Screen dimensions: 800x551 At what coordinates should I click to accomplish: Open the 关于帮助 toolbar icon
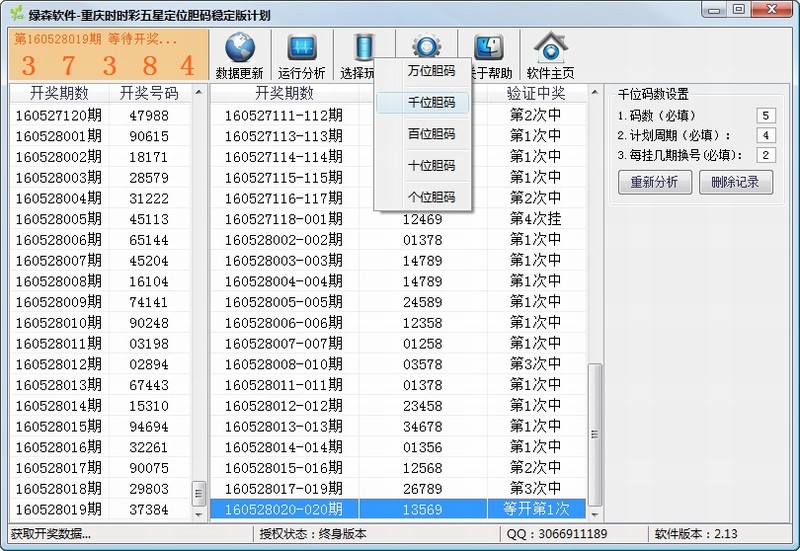489,49
